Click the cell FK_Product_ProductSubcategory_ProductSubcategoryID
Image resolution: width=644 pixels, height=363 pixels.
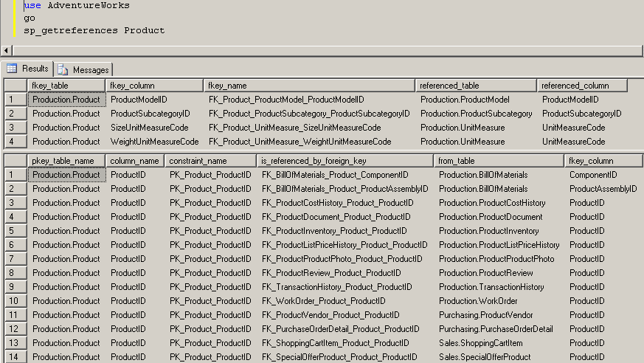click(x=309, y=114)
